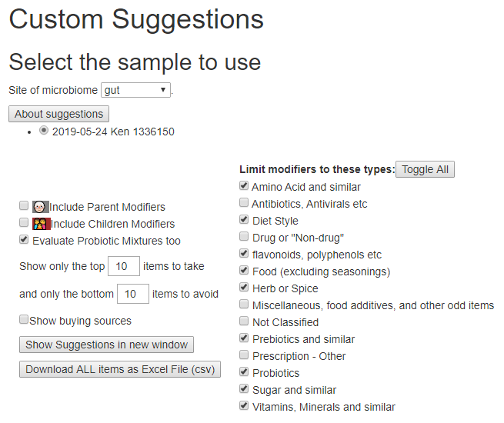
Task: Check Include Children Modifiers option
Action: pos(25,223)
